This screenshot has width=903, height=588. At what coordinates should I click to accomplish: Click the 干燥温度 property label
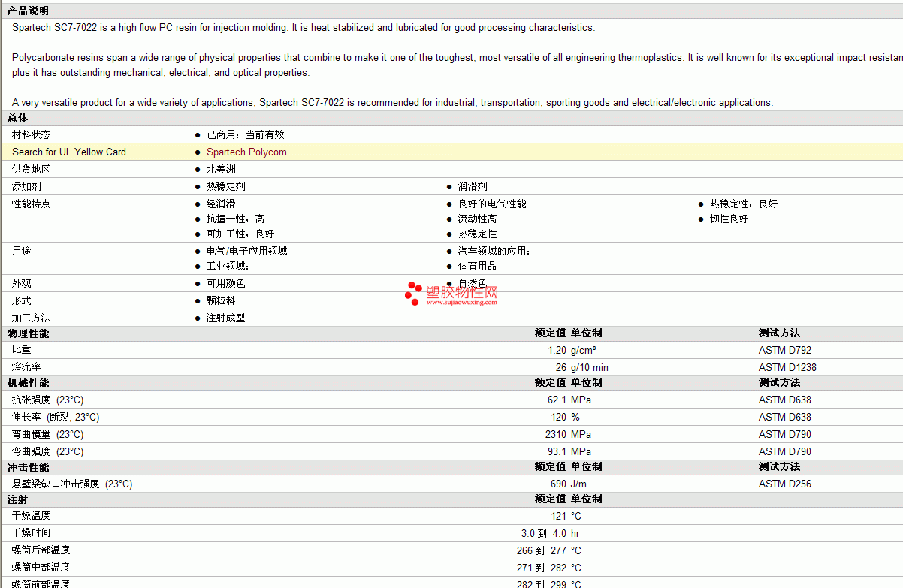pyautogui.click(x=32, y=516)
